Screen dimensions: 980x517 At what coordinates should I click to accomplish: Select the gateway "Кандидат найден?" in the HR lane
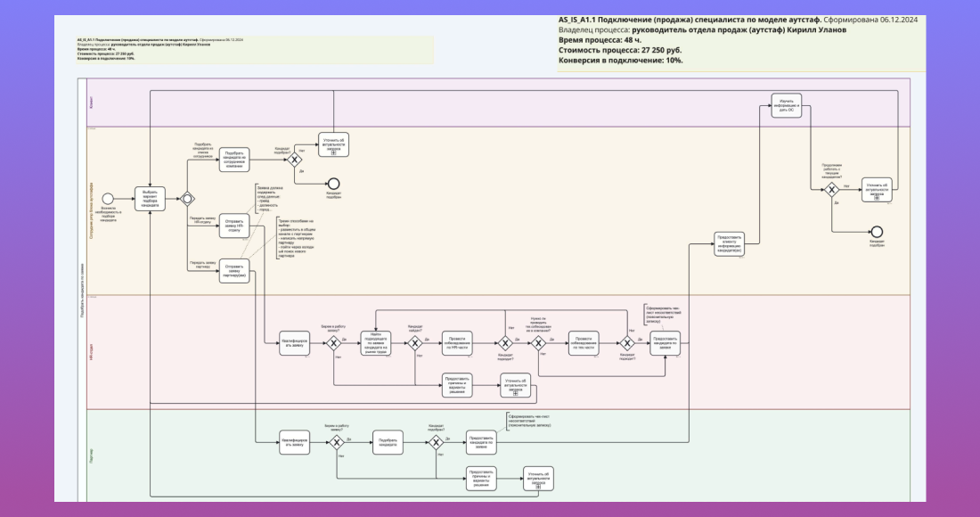coord(414,342)
